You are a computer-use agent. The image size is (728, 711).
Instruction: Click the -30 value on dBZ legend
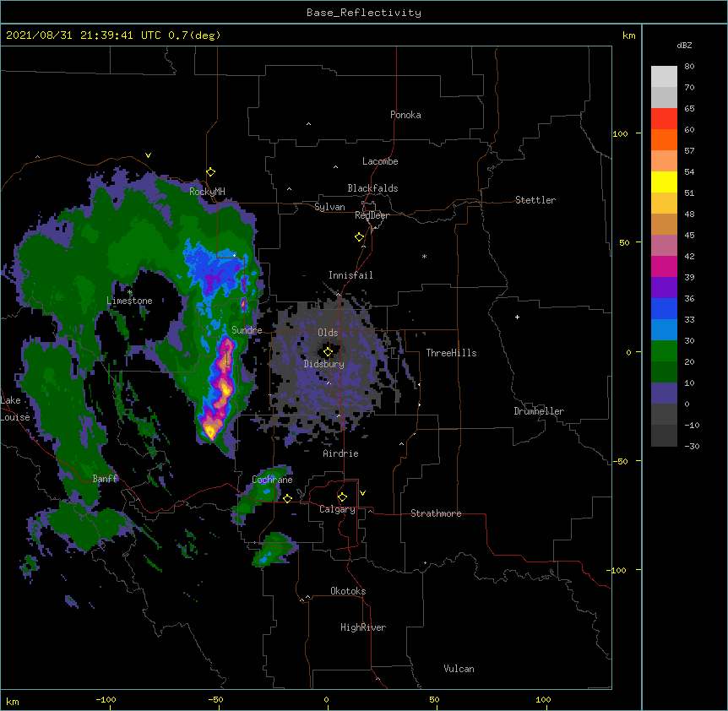(692, 446)
